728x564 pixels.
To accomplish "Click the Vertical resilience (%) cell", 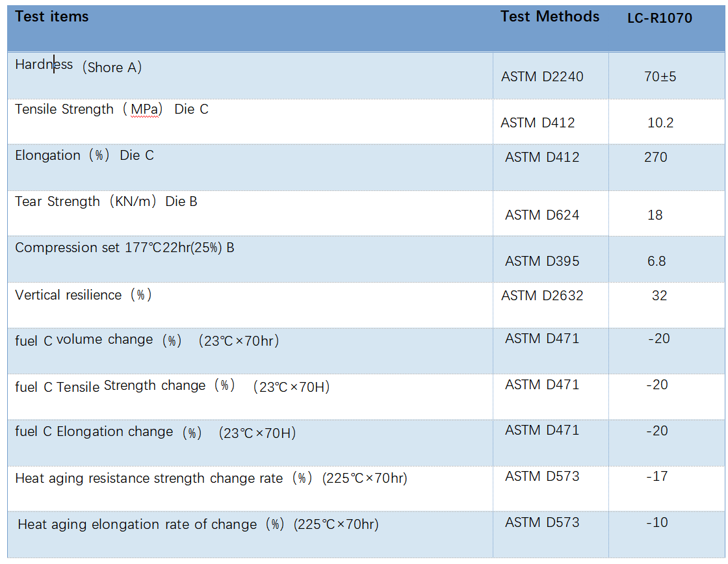I will [x=83, y=295].
